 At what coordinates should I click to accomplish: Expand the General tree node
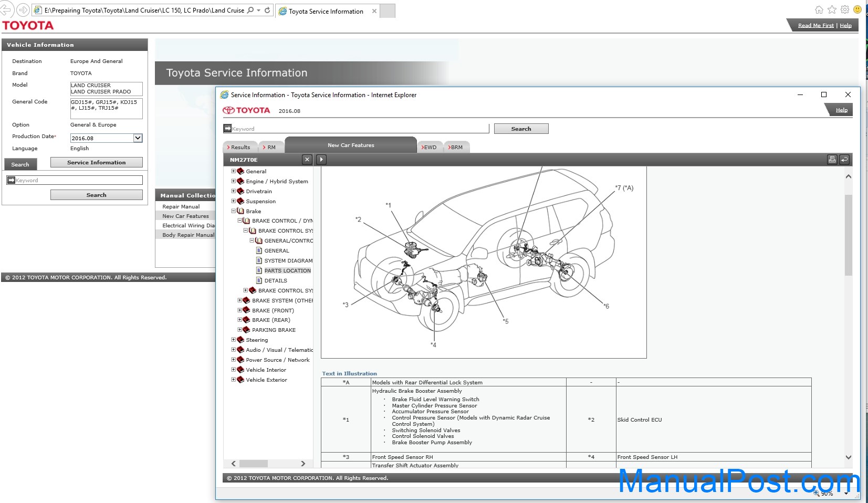(234, 171)
